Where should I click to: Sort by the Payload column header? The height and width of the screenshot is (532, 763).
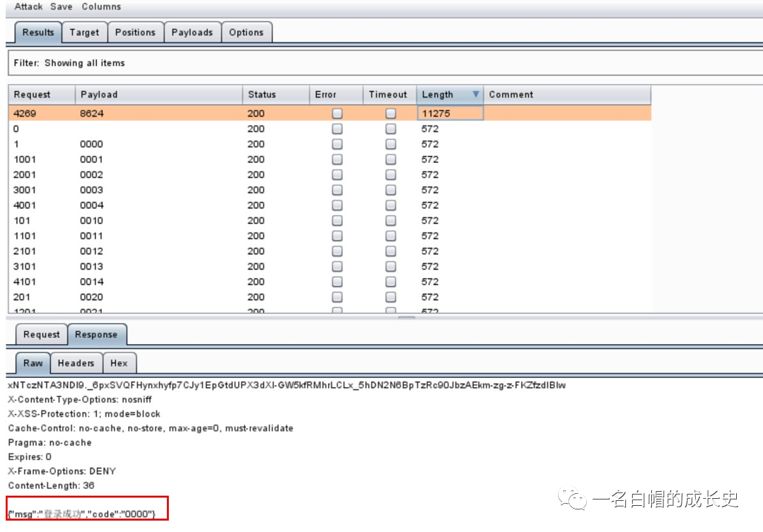pyautogui.click(x=158, y=95)
